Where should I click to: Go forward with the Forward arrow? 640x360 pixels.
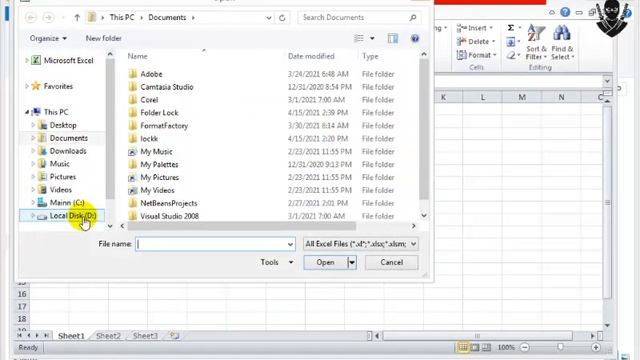click(x=48, y=18)
